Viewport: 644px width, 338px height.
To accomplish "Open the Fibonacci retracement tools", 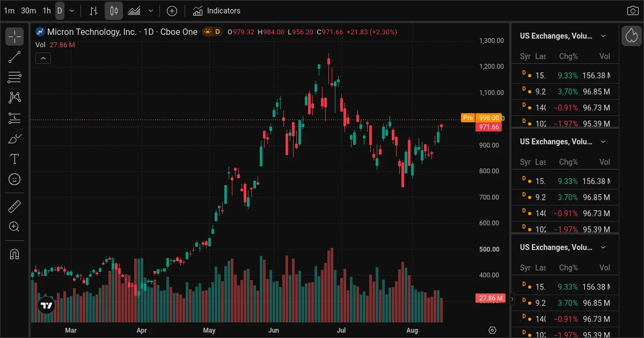I will (x=14, y=77).
